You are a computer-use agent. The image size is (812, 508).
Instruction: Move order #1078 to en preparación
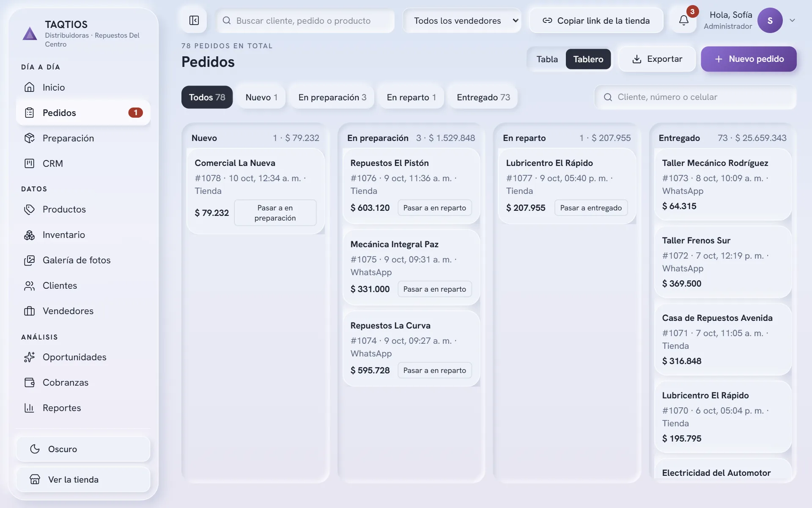click(275, 213)
